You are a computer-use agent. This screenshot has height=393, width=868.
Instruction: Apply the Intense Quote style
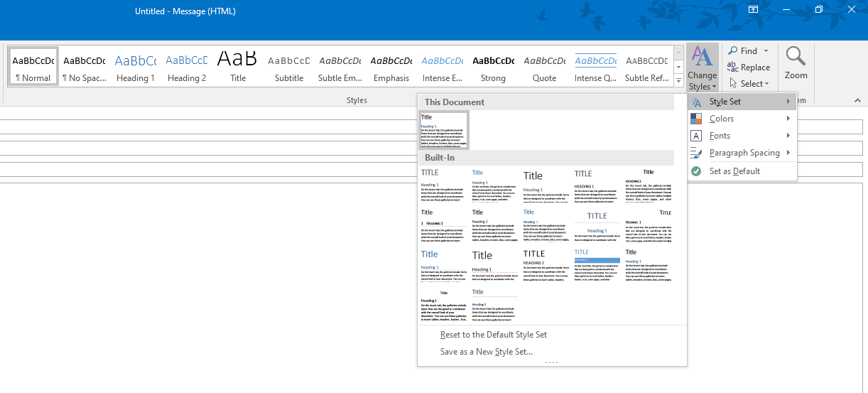pos(596,67)
